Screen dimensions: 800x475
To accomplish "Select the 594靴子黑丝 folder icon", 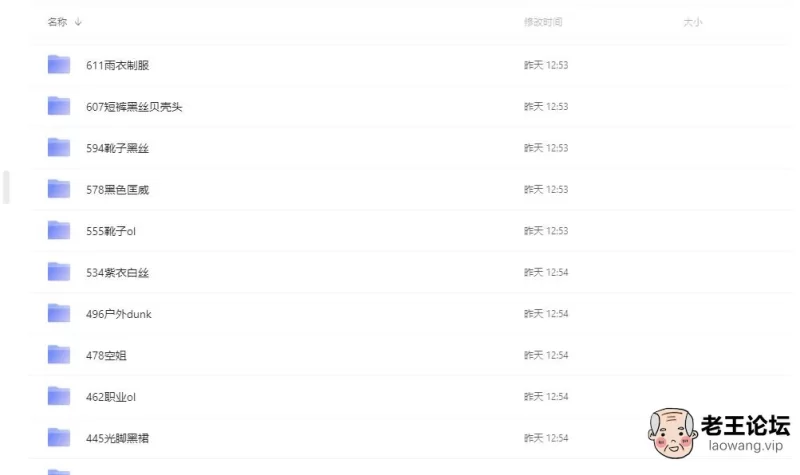I will pyautogui.click(x=59, y=148).
